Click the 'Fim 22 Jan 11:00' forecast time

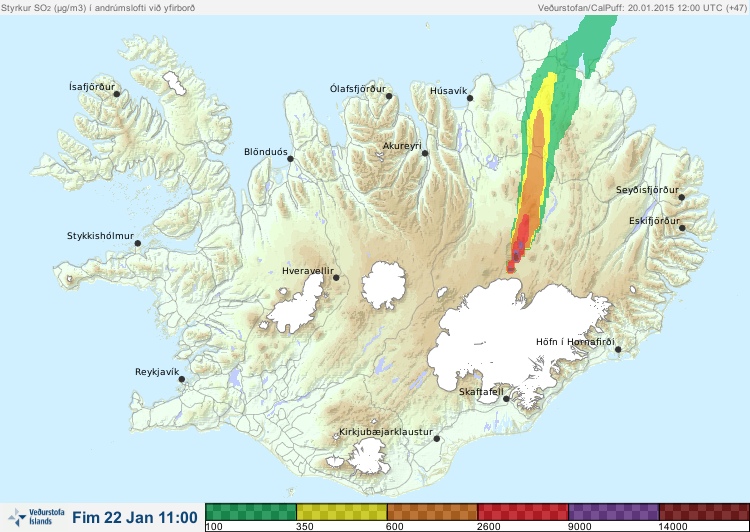135,517
